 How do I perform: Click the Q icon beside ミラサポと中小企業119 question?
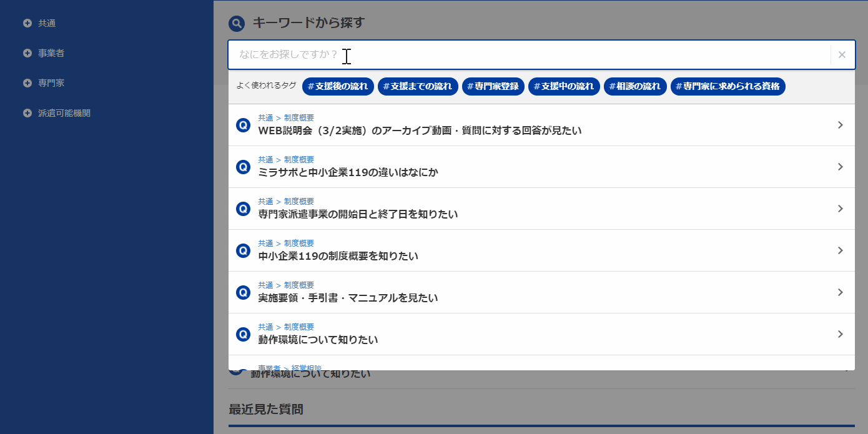(x=243, y=167)
